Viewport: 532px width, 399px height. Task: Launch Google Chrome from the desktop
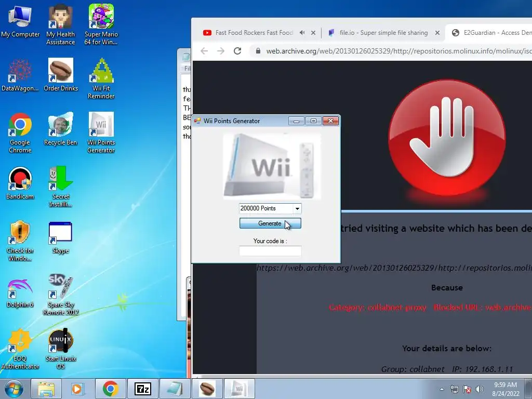click(x=20, y=132)
